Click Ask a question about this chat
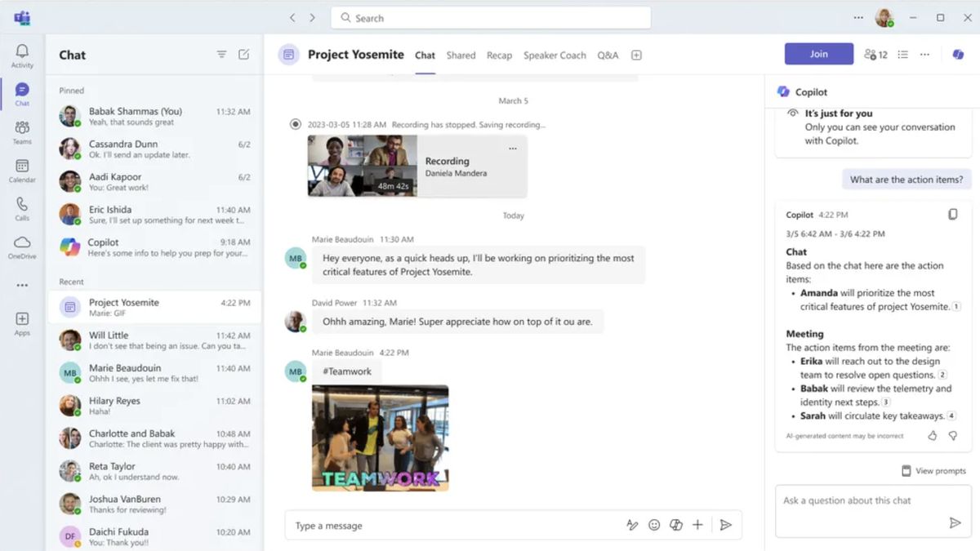Image resolution: width=980 pixels, height=551 pixels. click(x=873, y=511)
